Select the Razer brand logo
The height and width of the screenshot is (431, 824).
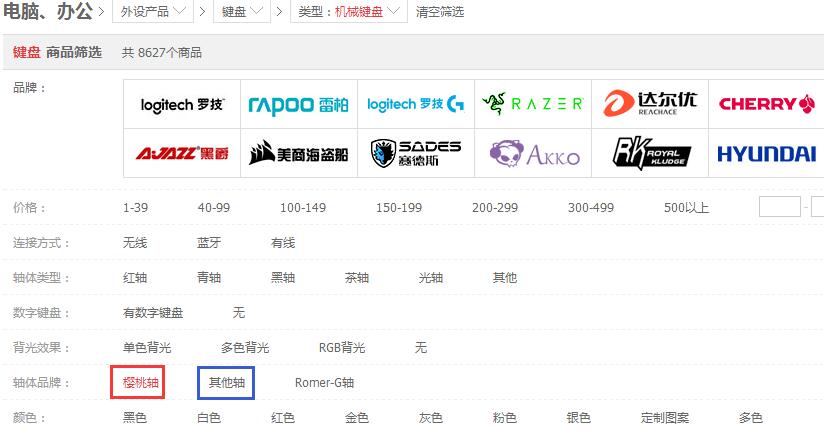[533, 104]
